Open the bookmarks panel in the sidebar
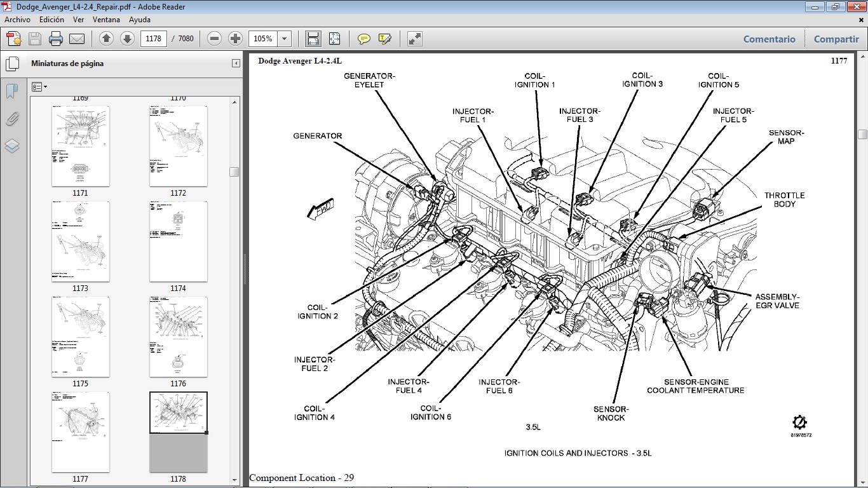 coord(12,91)
